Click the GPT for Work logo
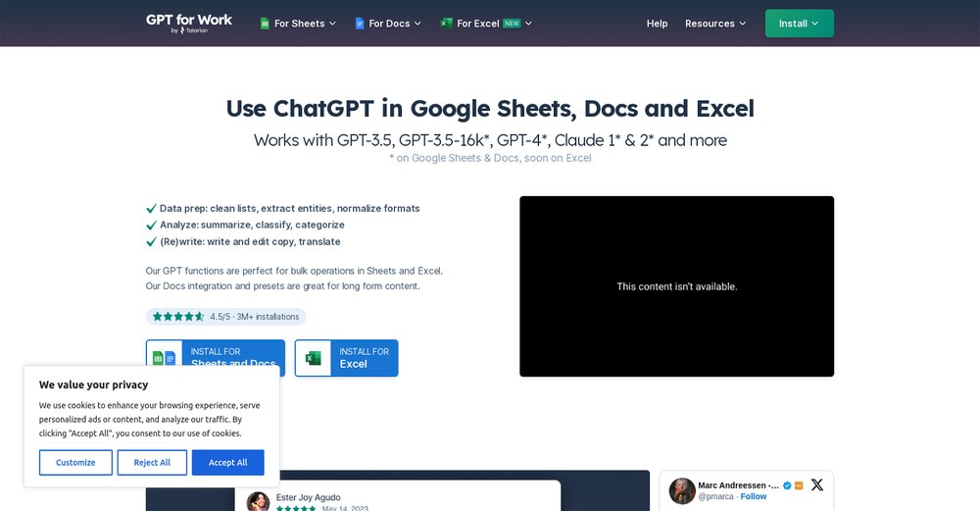This screenshot has width=980, height=511. tap(189, 24)
